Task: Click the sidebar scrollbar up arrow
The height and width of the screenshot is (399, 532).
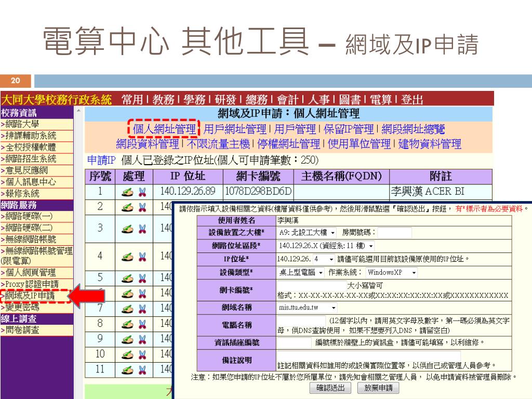Action: pos(79,111)
